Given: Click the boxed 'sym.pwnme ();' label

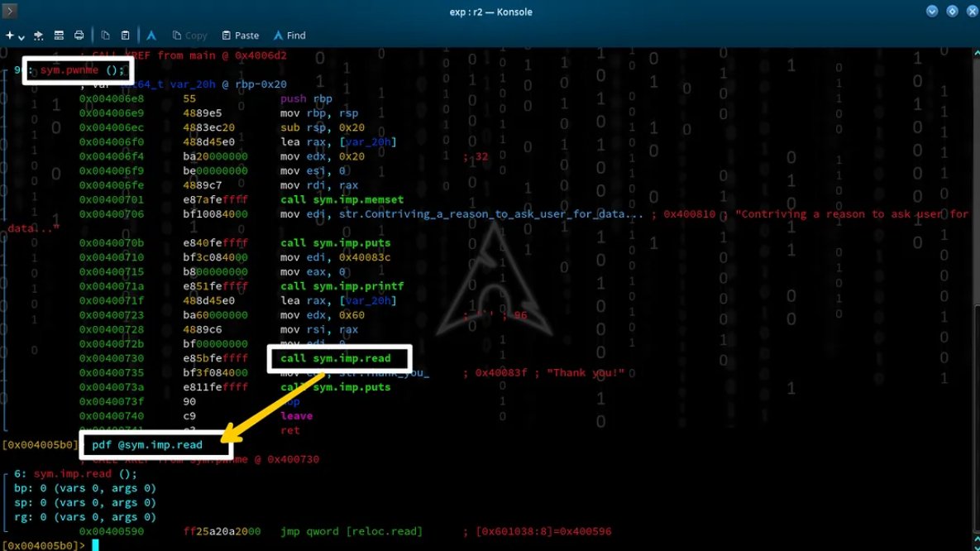Looking at the screenshot, I should (x=78, y=69).
